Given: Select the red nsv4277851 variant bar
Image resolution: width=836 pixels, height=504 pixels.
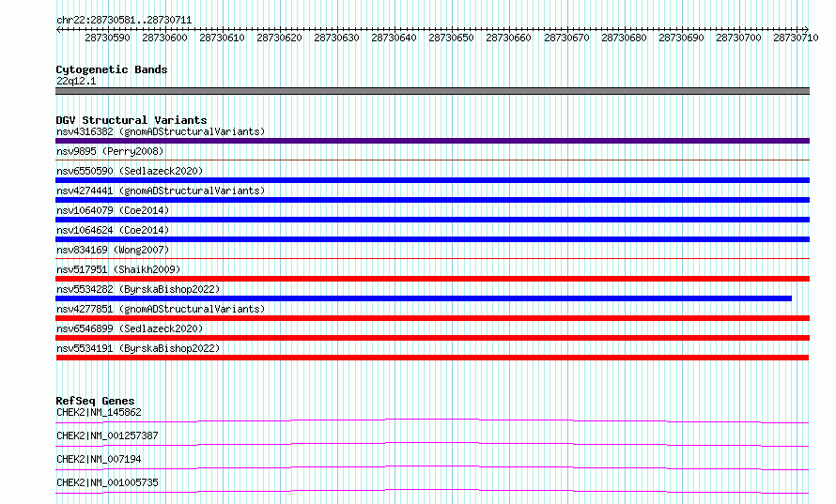Looking at the screenshot, I should pyautogui.click(x=432, y=318).
